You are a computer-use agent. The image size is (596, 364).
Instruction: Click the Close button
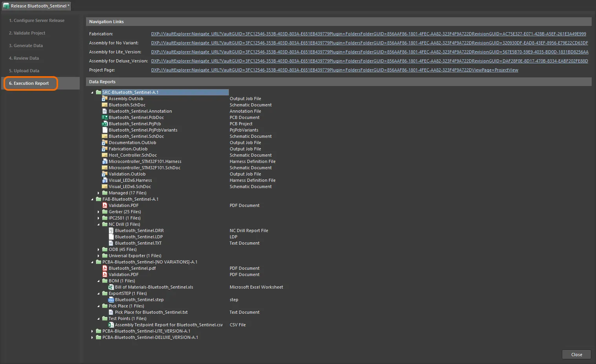[x=576, y=355]
